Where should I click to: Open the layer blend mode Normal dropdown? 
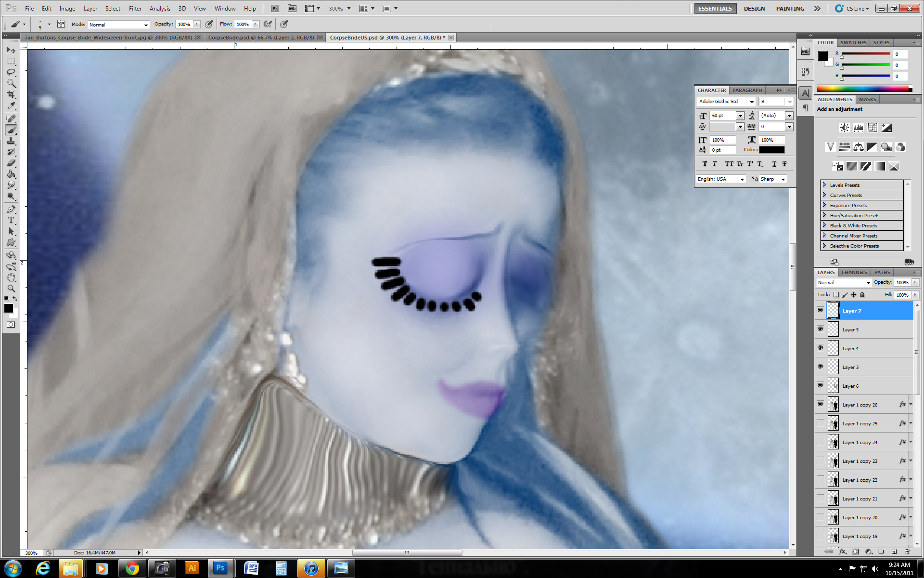844,283
